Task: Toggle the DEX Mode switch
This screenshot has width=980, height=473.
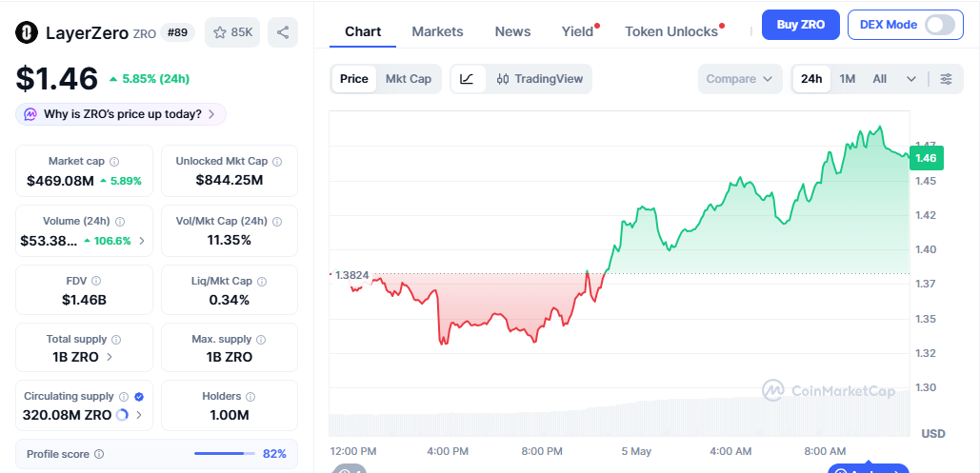Action: pyautogui.click(x=940, y=25)
